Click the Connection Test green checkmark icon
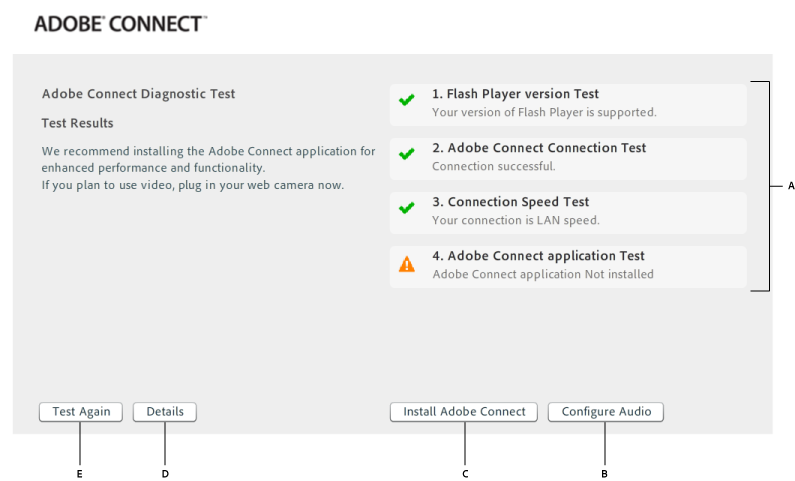This screenshot has height=481, width=795. pos(407,154)
